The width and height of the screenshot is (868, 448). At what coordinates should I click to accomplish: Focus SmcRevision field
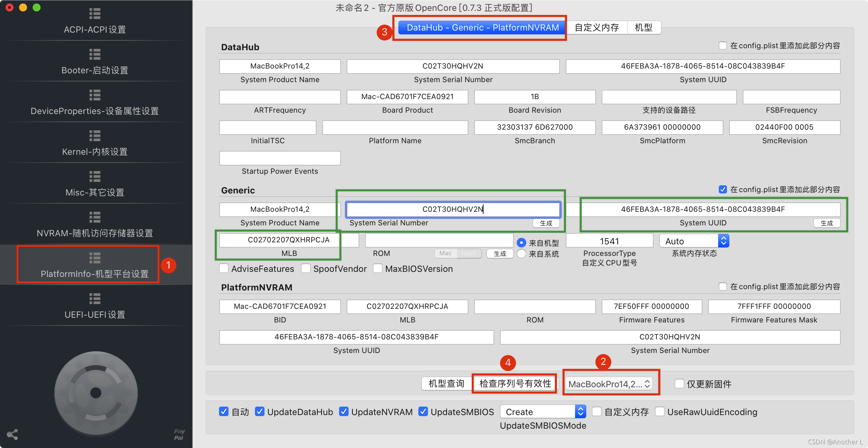click(785, 127)
